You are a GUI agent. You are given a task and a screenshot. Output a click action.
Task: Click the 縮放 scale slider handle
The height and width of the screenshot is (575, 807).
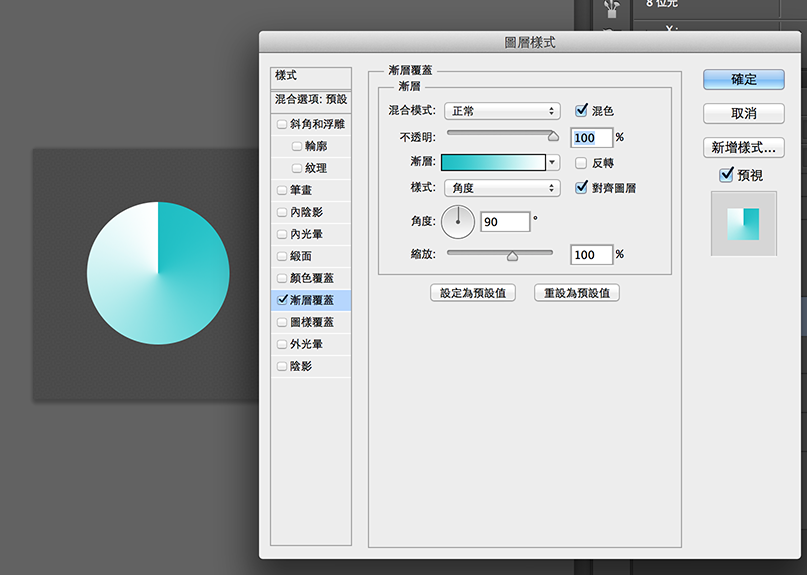pos(513,255)
